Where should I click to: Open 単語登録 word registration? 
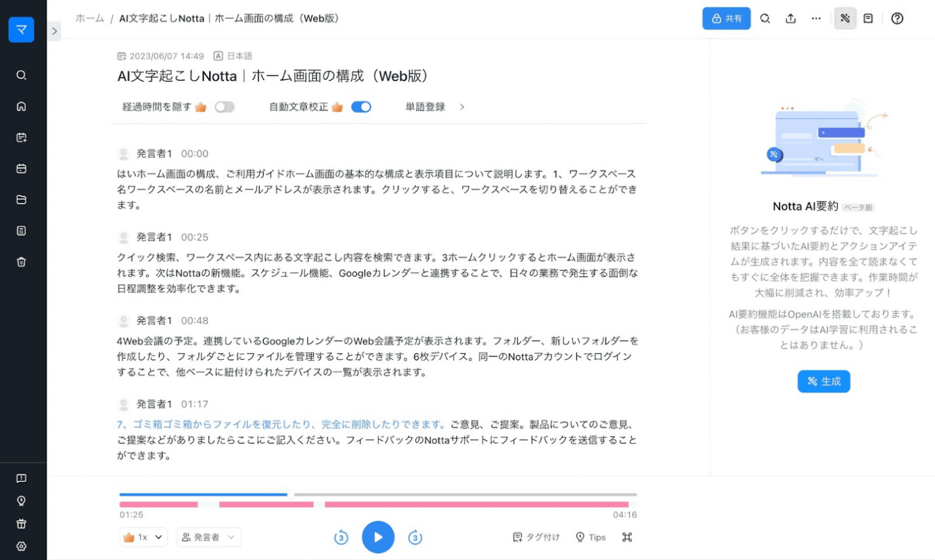[x=426, y=107]
